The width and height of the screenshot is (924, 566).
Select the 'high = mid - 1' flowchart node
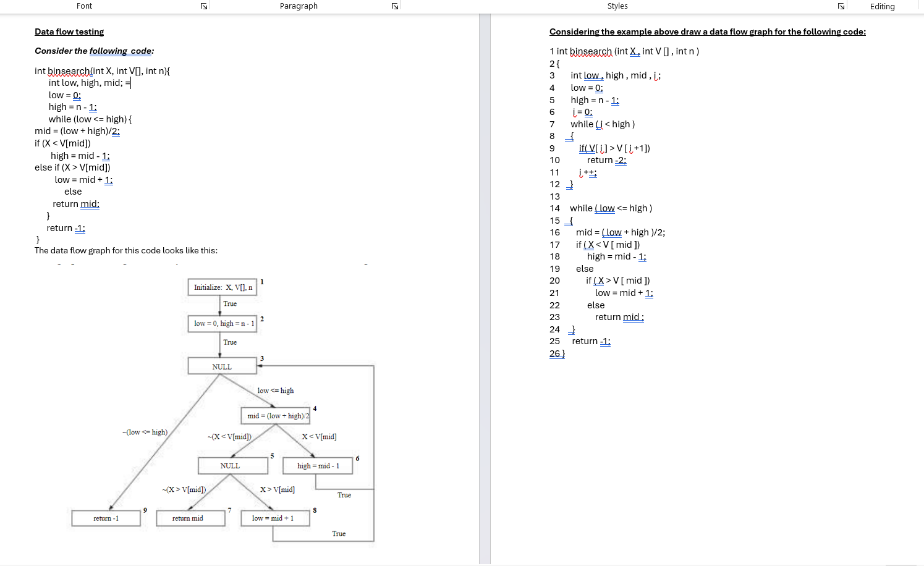coord(316,465)
